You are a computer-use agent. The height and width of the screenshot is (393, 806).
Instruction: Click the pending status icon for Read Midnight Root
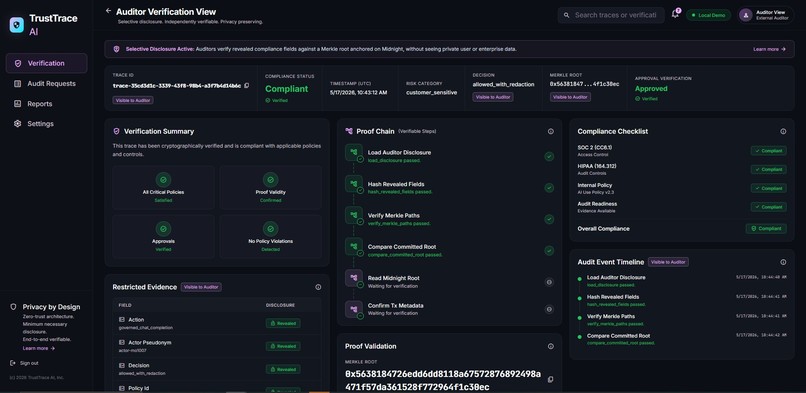pos(549,282)
